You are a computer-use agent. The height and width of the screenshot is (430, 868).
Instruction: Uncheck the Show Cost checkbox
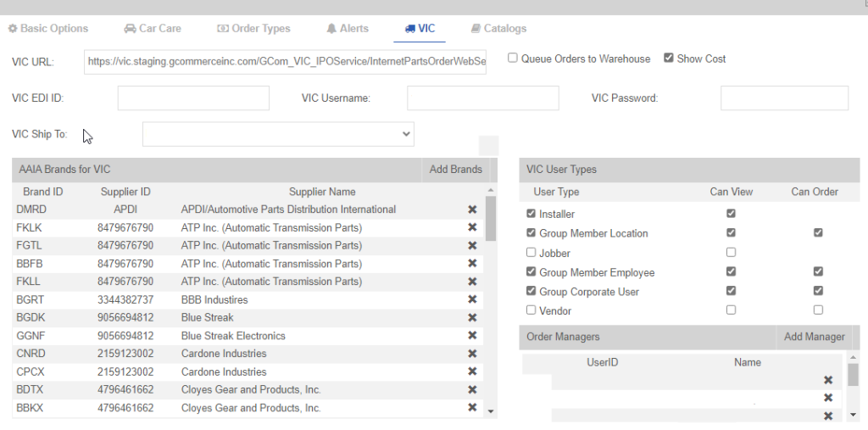tap(669, 59)
